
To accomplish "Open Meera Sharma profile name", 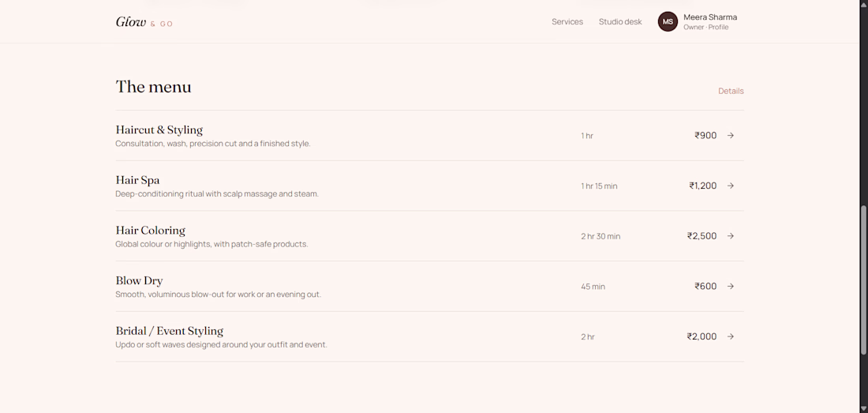I will [709, 17].
